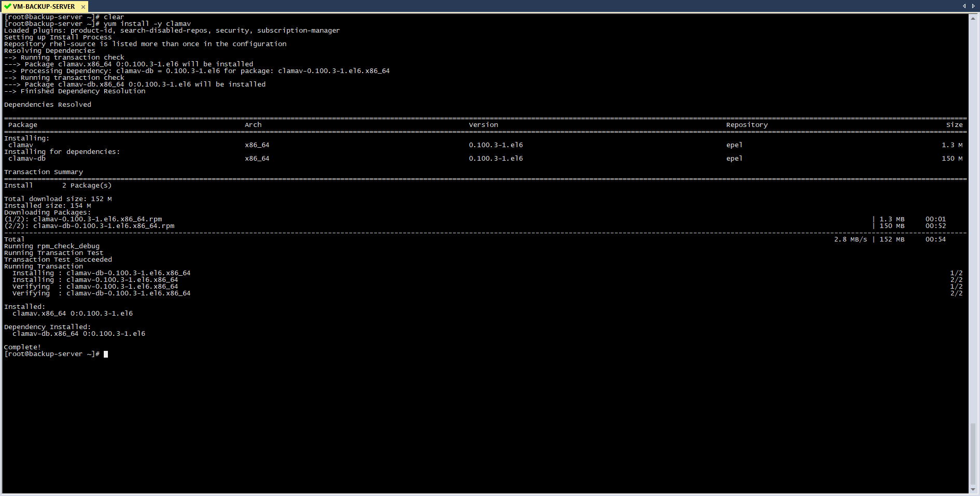Click the 'Transaction Test Succeeded' line
The width and height of the screenshot is (980, 496).
coord(57,259)
